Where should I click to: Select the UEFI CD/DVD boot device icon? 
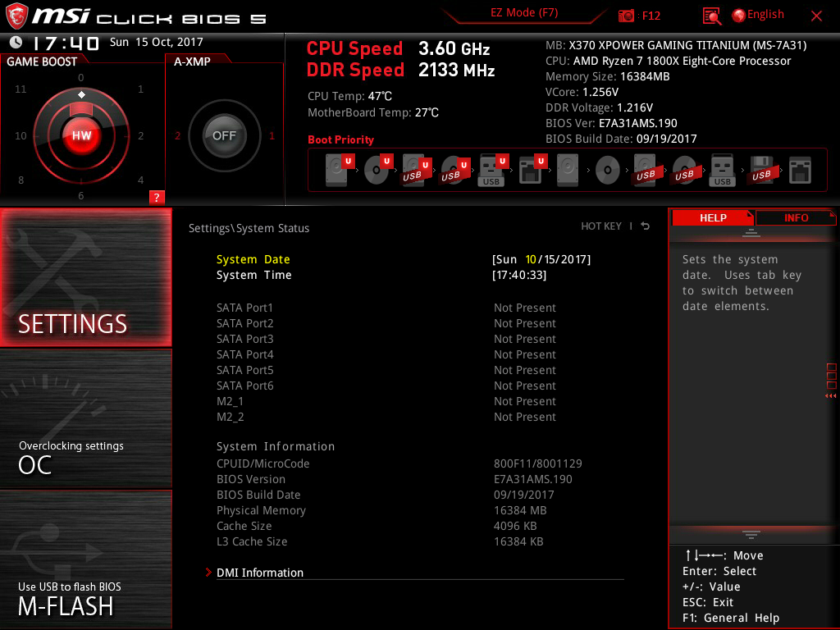point(378,170)
